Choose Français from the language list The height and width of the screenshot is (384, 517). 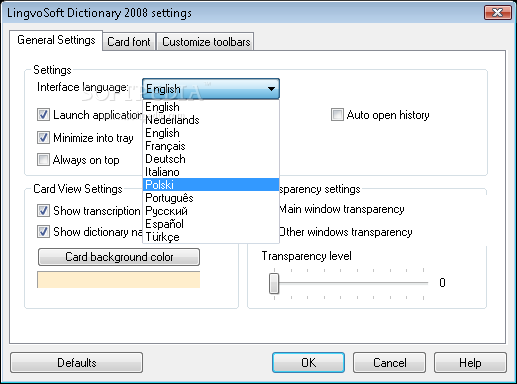tap(211, 146)
